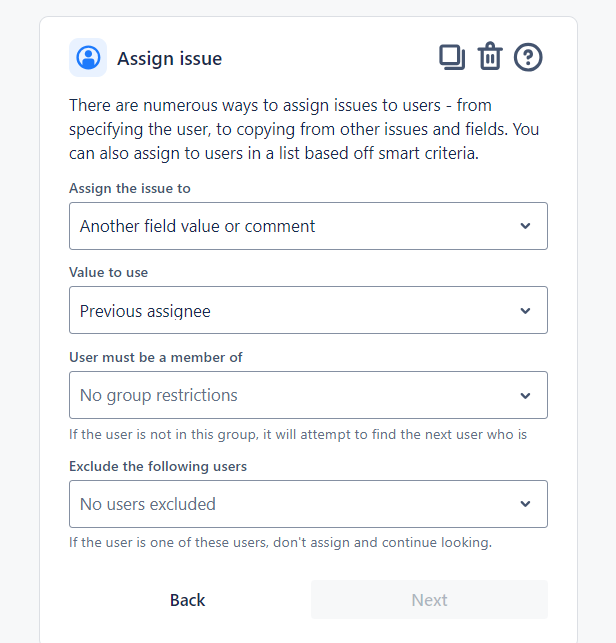
Task: Click "User must be a member of" label
Action: [x=155, y=357]
